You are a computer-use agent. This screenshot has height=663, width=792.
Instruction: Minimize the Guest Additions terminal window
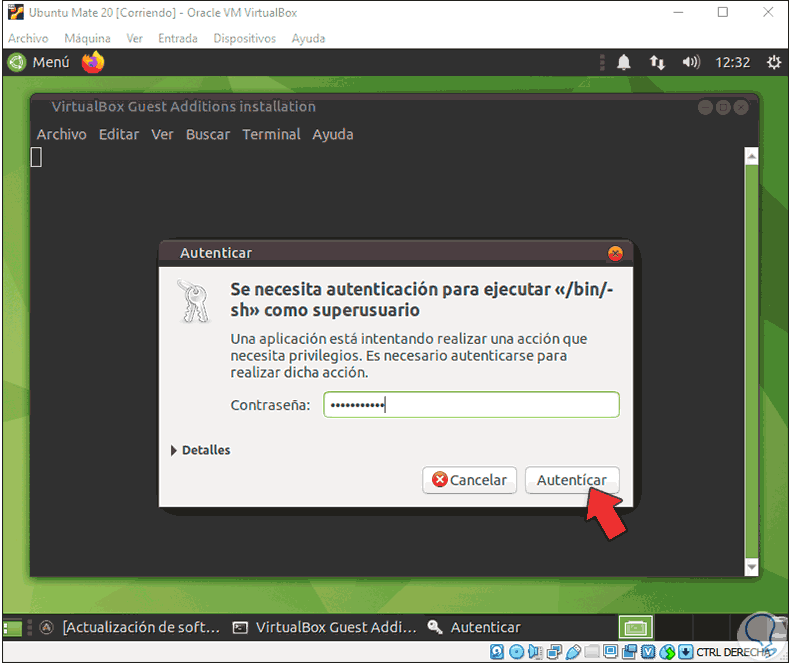(x=705, y=107)
